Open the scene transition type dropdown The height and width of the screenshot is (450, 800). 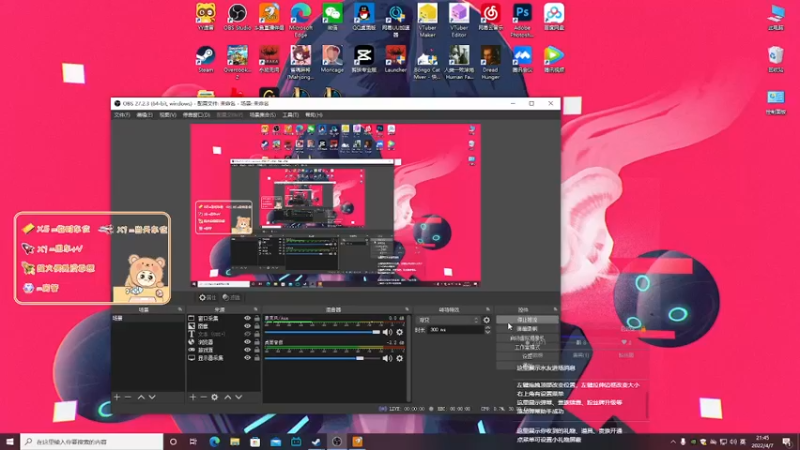click(448, 320)
